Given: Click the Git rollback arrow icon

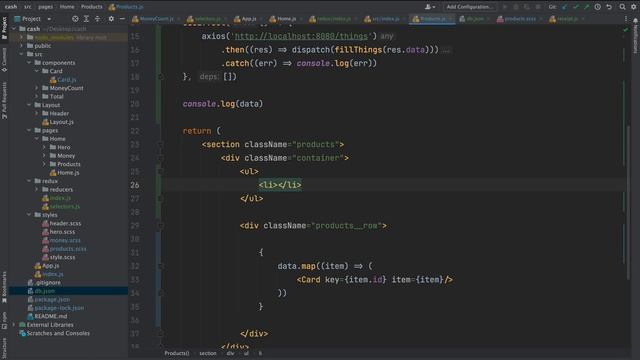Looking at the screenshot, I should coord(609,7).
